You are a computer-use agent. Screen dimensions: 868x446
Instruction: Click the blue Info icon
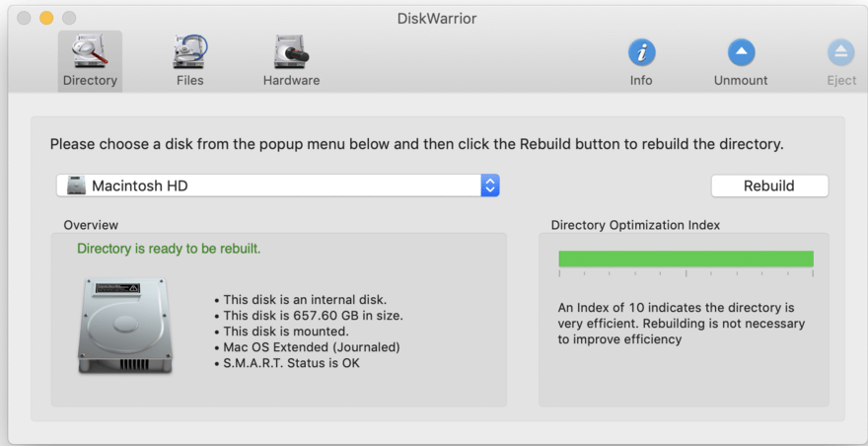[x=641, y=52]
